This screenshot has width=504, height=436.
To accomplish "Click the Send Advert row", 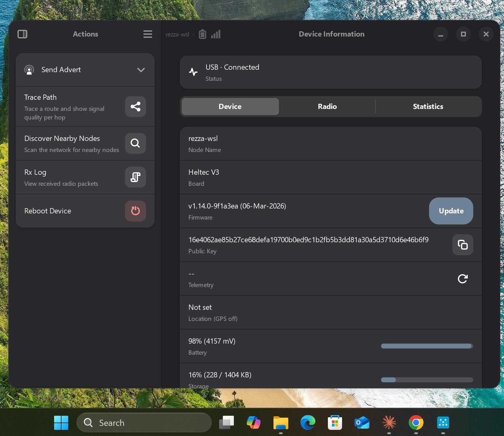I will [x=85, y=70].
